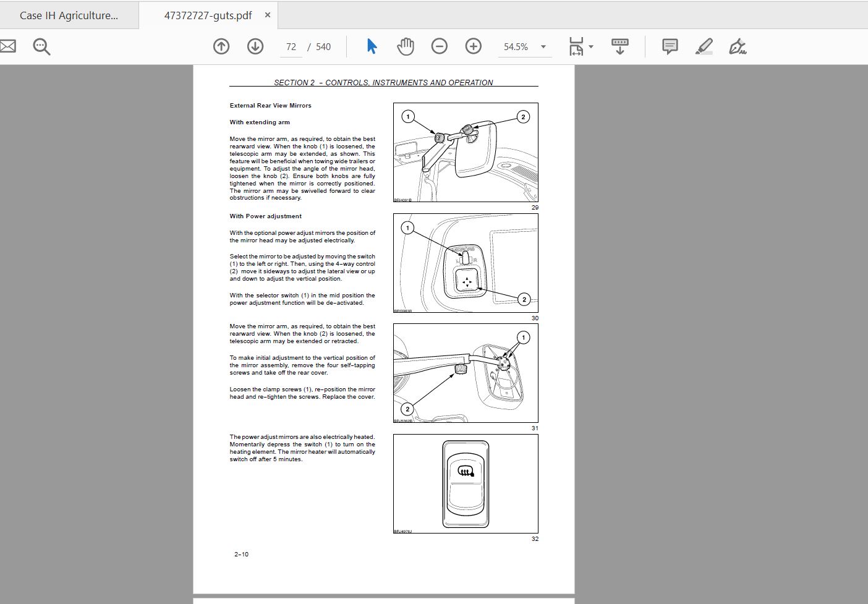Zoom out with the minus icon
The height and width of the screenshot is (604, 868).
pos(440,46)
